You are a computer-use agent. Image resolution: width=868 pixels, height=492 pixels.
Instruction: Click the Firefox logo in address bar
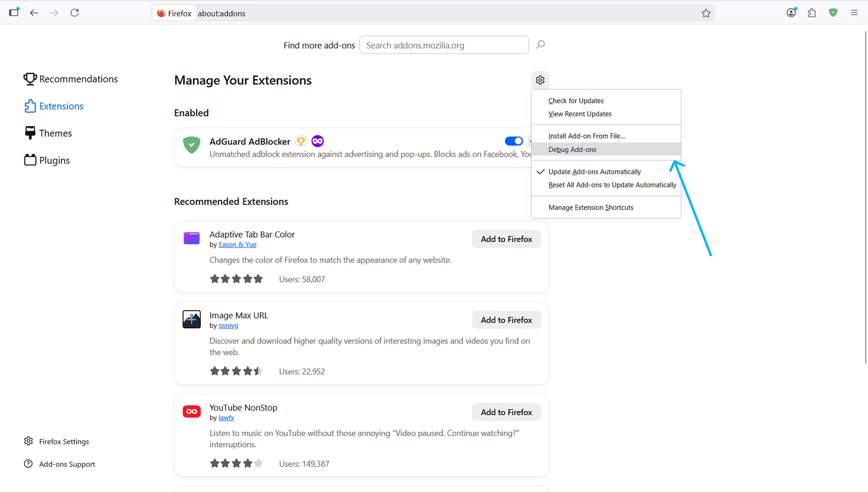tap(161, 13)
